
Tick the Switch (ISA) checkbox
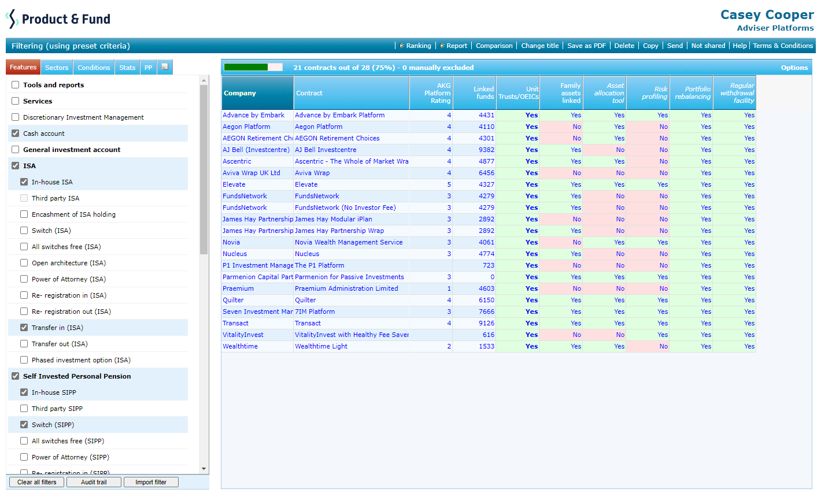pyautogui.click(x=24, y=231)
